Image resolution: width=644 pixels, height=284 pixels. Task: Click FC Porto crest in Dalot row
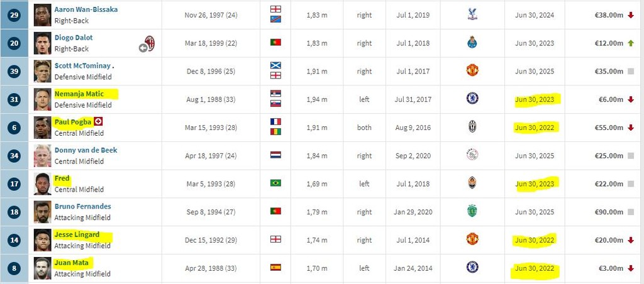pyautogui.click(x=472, y=43)
